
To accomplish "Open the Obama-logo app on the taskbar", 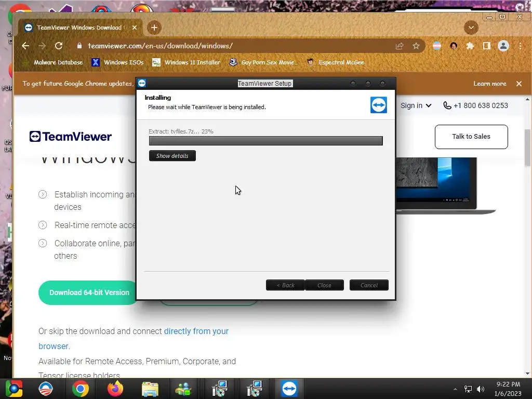I will coord(46,389).
